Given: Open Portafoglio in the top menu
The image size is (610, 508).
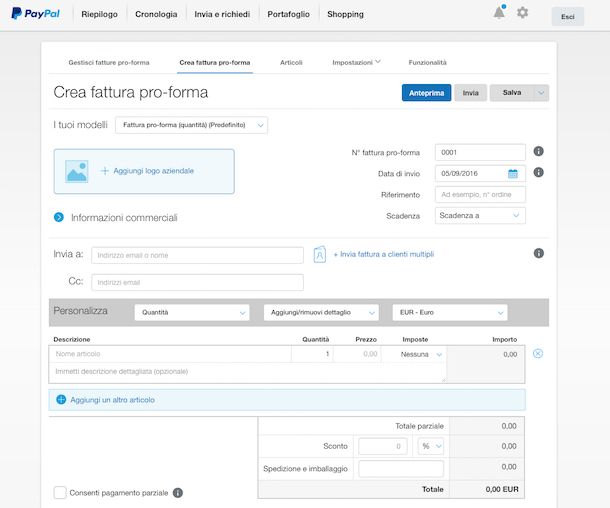Looking at the screenshot, I should 288,14.
